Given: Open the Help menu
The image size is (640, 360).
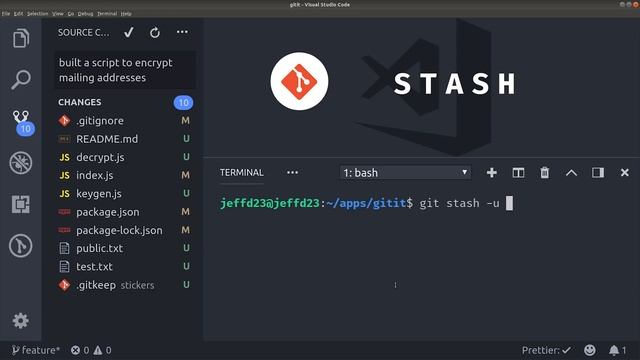Looking at the screenshot, I should pyautogui.click(x=126, y=13).
